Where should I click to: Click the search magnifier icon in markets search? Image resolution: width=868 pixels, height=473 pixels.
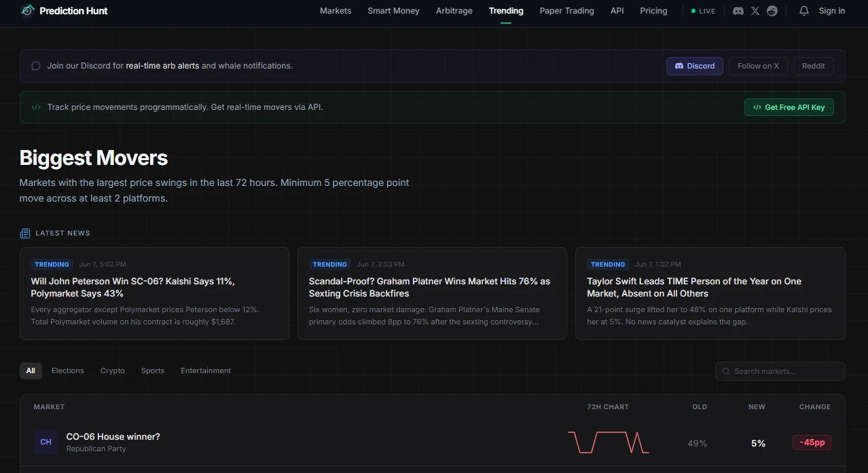point(726,371)
